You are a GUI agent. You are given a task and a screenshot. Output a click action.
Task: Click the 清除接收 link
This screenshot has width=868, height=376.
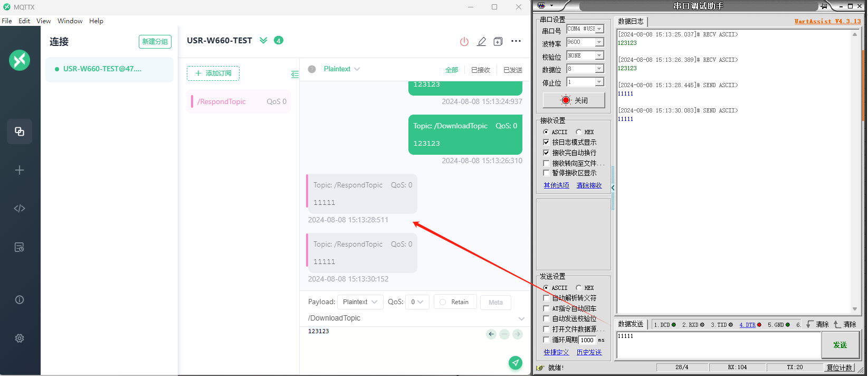point(589,185)
